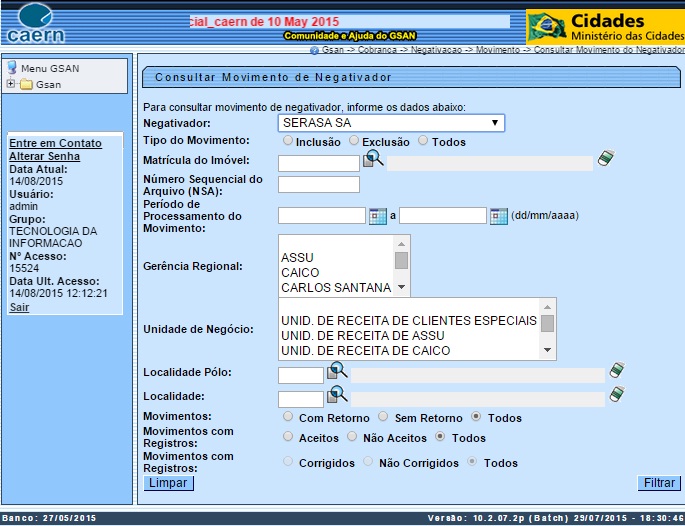The width and height of the screenshot is (685, 526).
Task: Open the calendar for the period start date
Action: click(377, 215)
